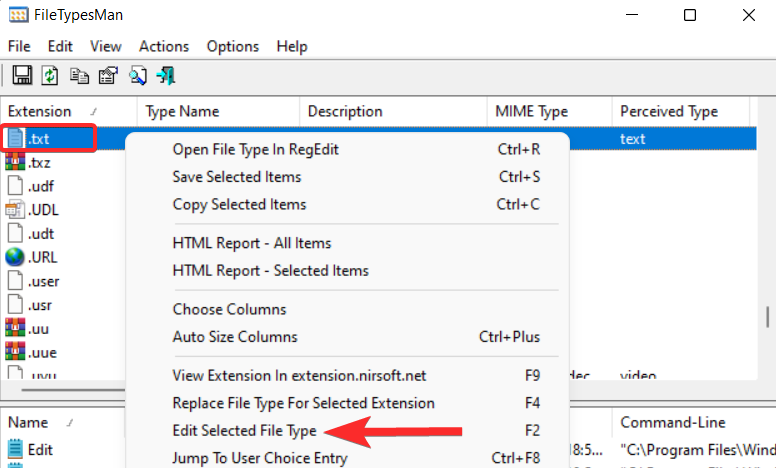
Task: Click HTML Report - All Items
Action: tap(251, 243)
